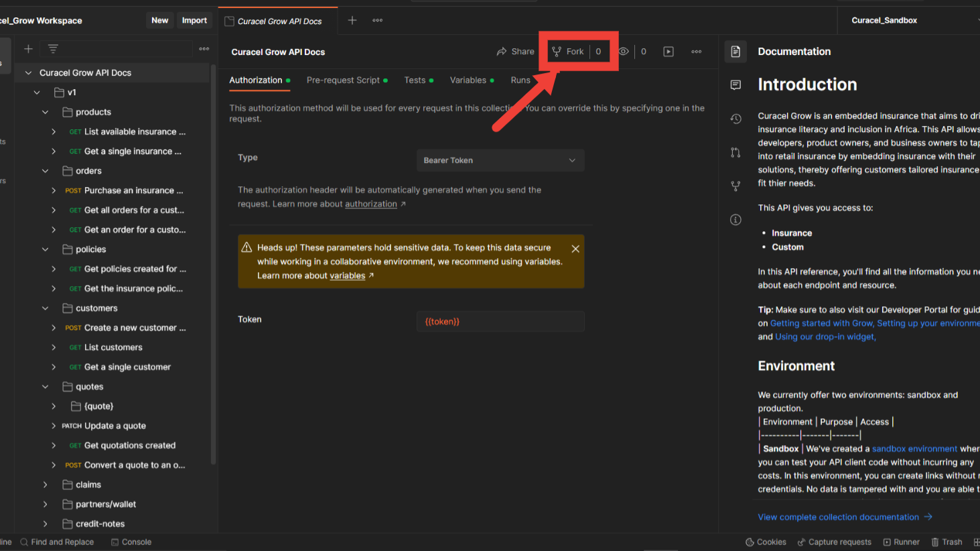Click the collections sidebar scrollbar
The height and width of the screenshot is (551, 980).
[214, 265]
